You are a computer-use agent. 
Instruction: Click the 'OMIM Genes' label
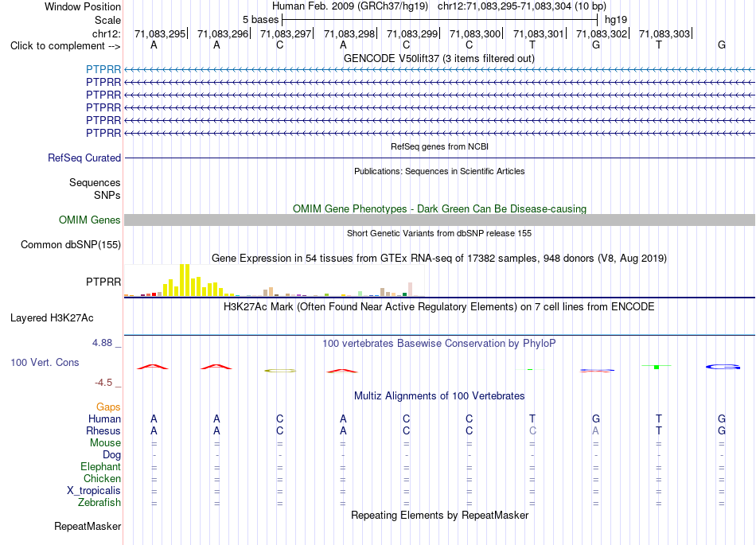tap(89, 220)
